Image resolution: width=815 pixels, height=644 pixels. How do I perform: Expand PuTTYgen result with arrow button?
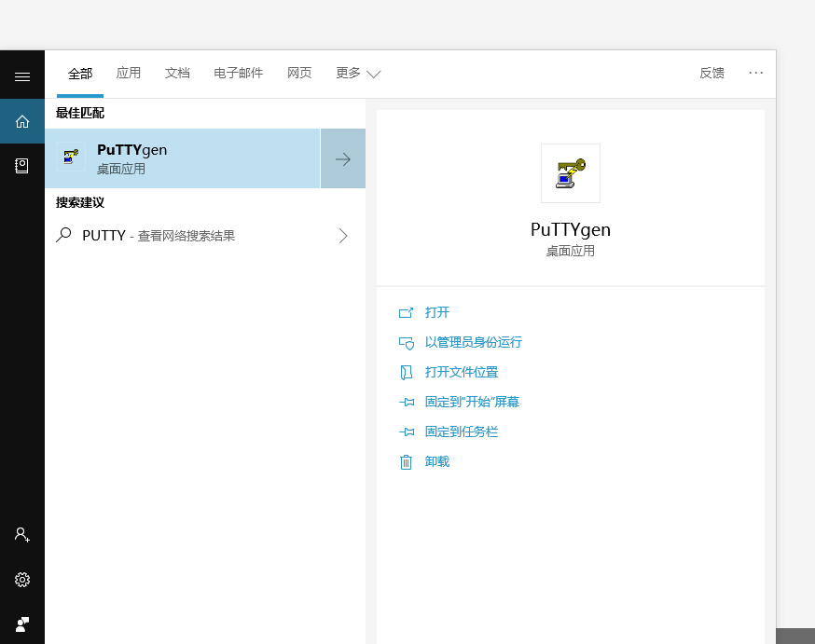(x=343, y=159)
